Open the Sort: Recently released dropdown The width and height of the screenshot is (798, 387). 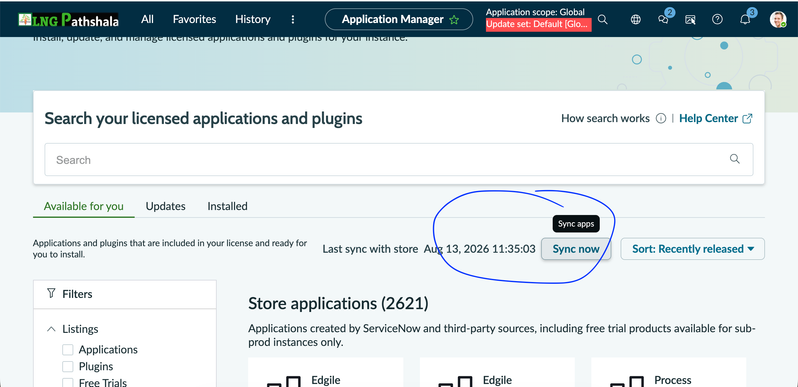pyautogui.click(x=693, y=249)
